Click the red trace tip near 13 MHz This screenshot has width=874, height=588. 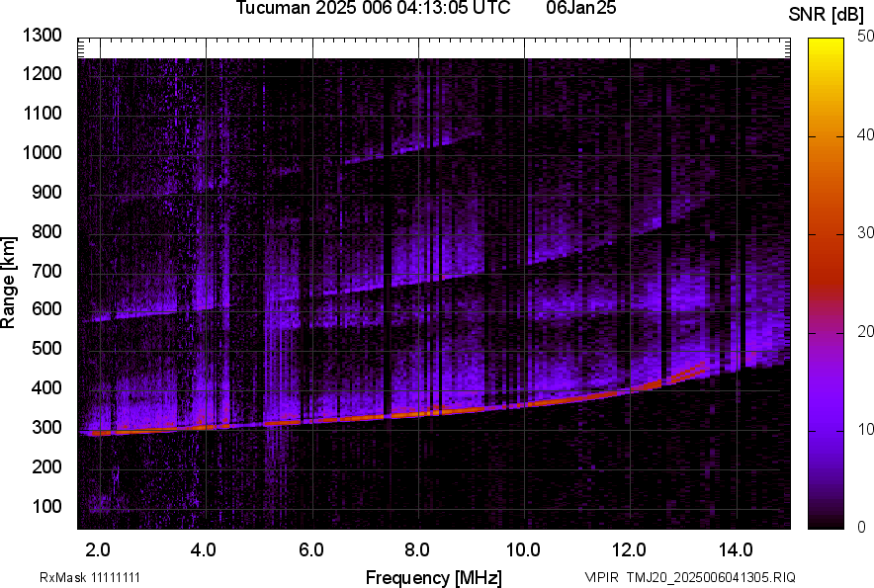[x=700, y=366]
